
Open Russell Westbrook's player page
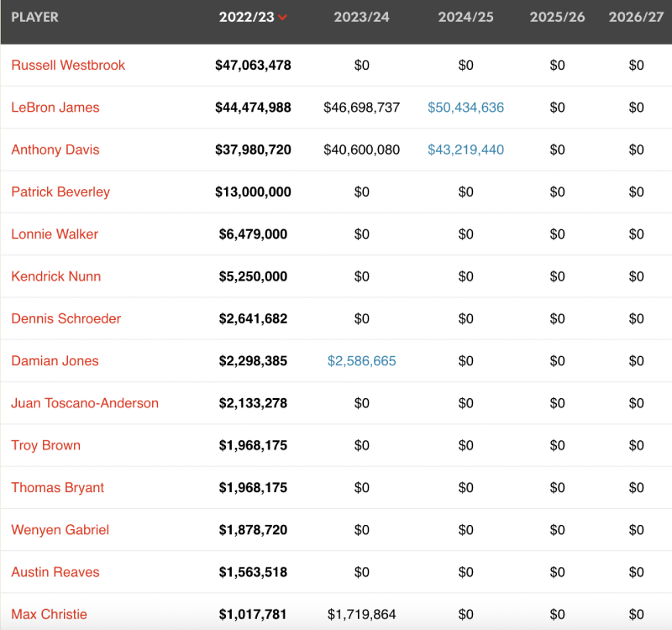click(x=68, y=66)
